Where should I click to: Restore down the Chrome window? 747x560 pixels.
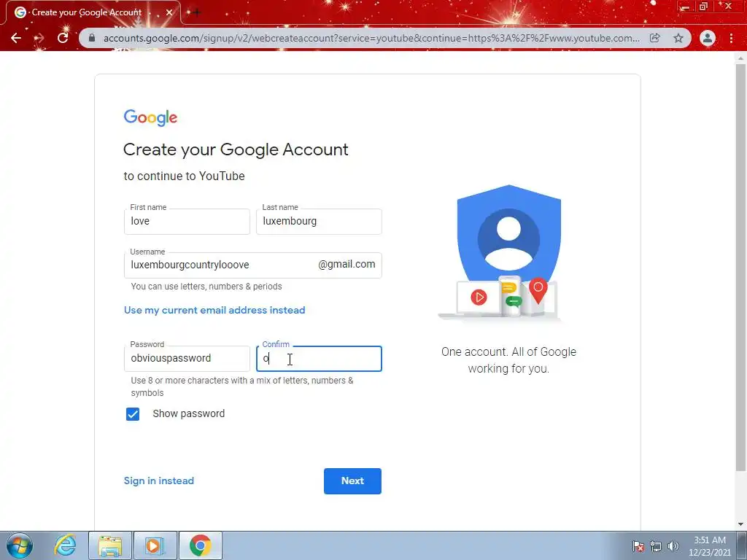point(704,7)
